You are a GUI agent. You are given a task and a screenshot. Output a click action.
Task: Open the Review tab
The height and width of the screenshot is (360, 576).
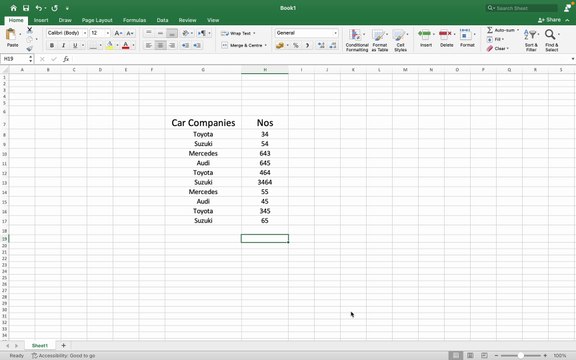click(x=187, y=20)
